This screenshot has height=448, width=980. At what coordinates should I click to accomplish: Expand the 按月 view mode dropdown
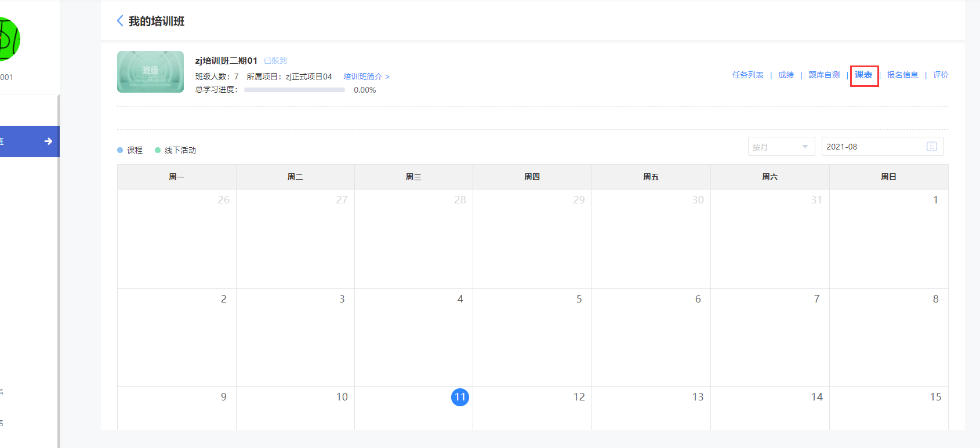(x=781, y=147)
